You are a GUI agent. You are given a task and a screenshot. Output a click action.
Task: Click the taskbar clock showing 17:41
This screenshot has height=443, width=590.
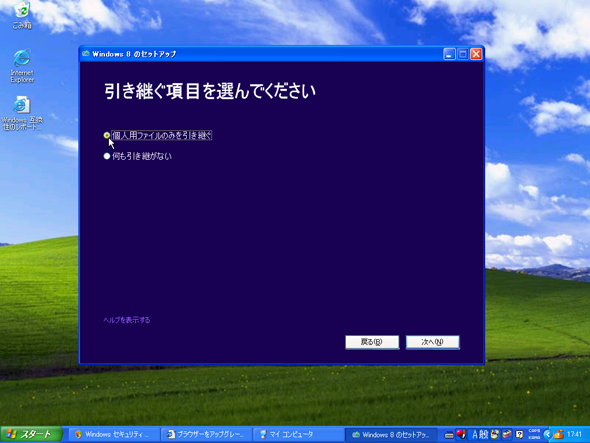(x=574, y=434)
